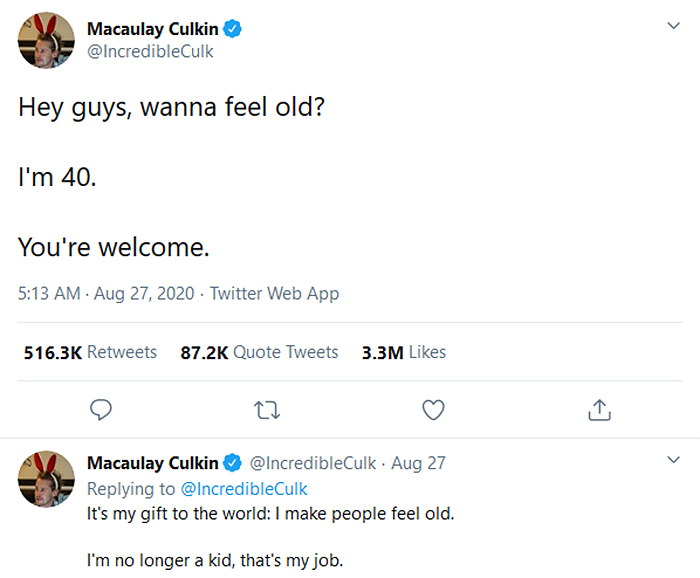Retweet the main tweet using retweet icon
The image size is (700, 578).
[266, 410]
